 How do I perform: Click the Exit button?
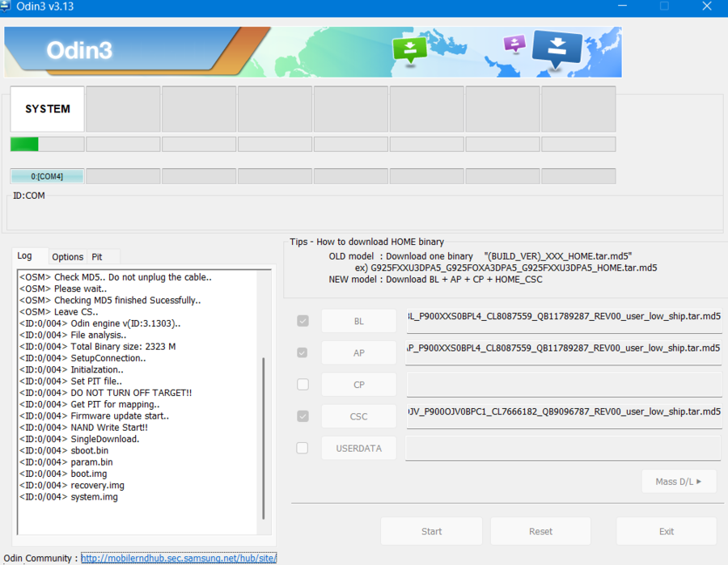point(667,531)
